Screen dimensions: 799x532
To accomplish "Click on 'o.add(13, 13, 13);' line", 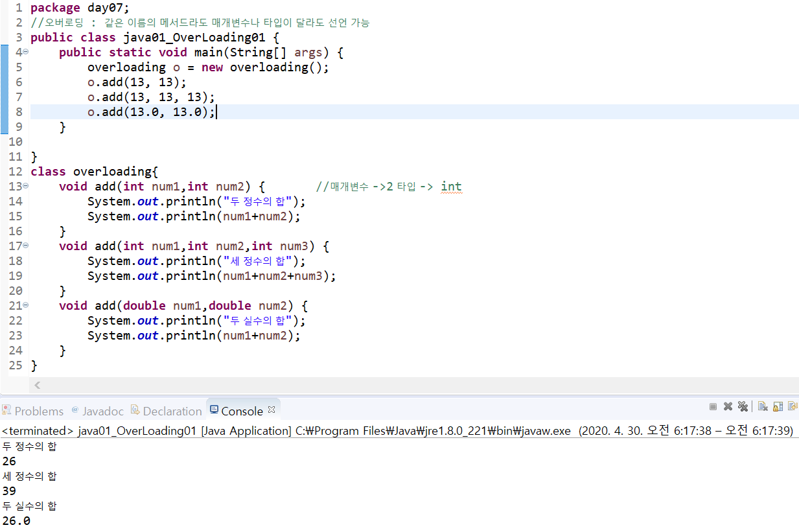I will coord(151,97).
